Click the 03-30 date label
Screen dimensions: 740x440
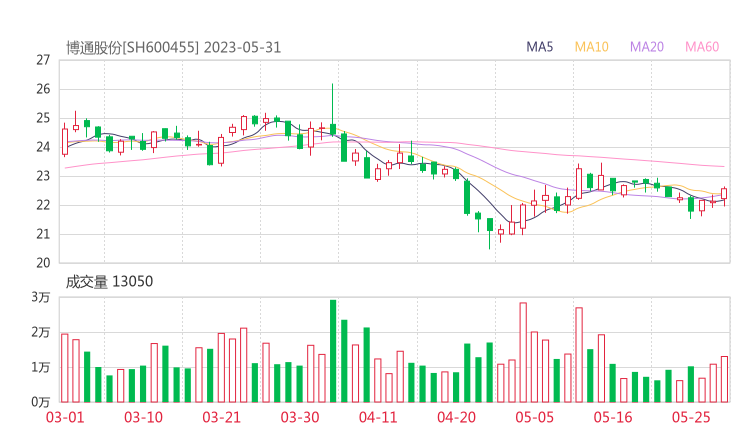point(300,417)
